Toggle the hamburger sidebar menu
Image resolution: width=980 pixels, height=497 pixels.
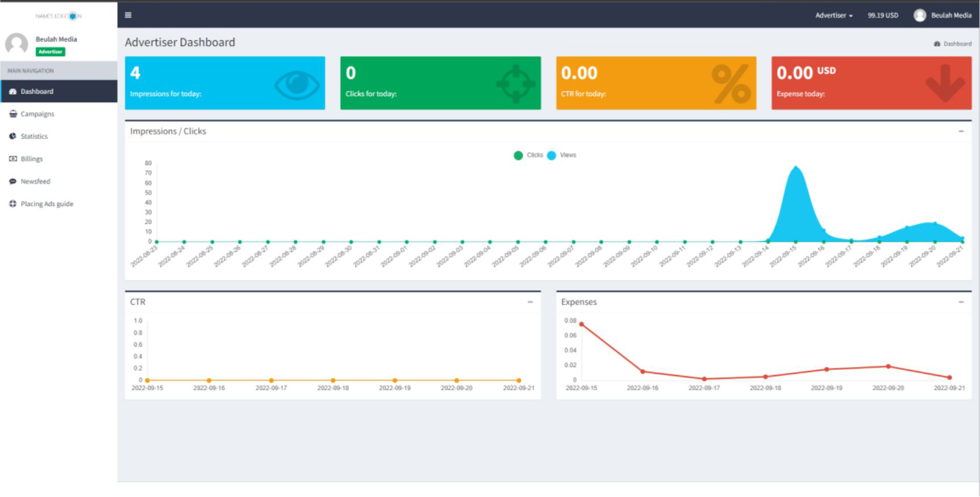tap(128, 15)
